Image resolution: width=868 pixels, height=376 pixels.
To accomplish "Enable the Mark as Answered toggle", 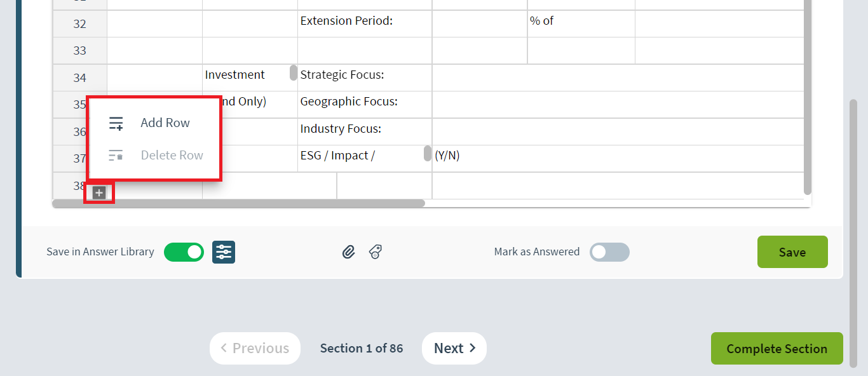I will pyautogui.click(x=609, y=252).
